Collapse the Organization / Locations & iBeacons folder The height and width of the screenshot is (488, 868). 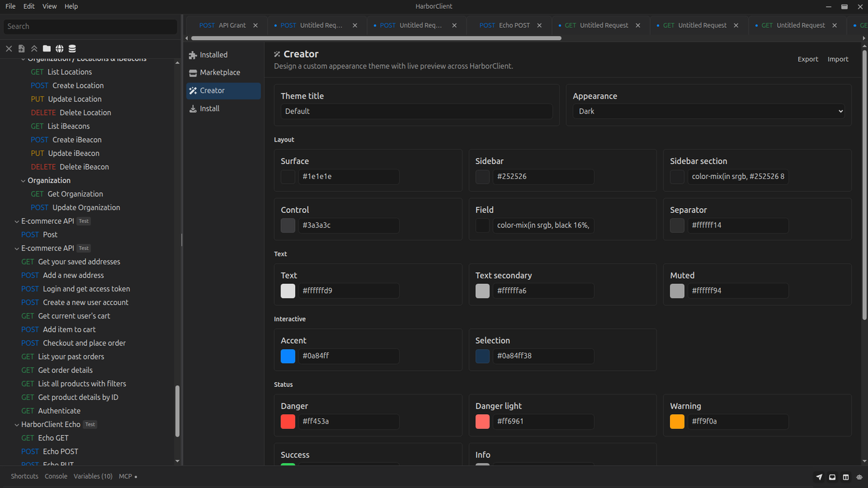[x=23, y=59]
